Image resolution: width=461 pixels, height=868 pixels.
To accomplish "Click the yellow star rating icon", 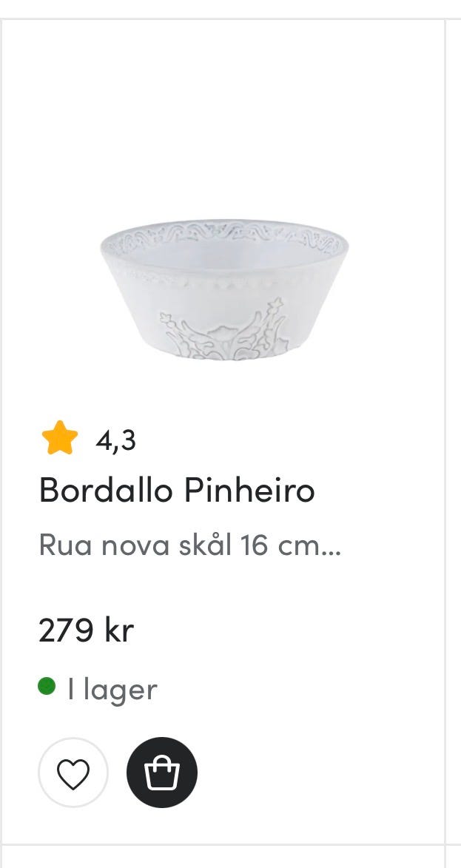I will point(60,440).
